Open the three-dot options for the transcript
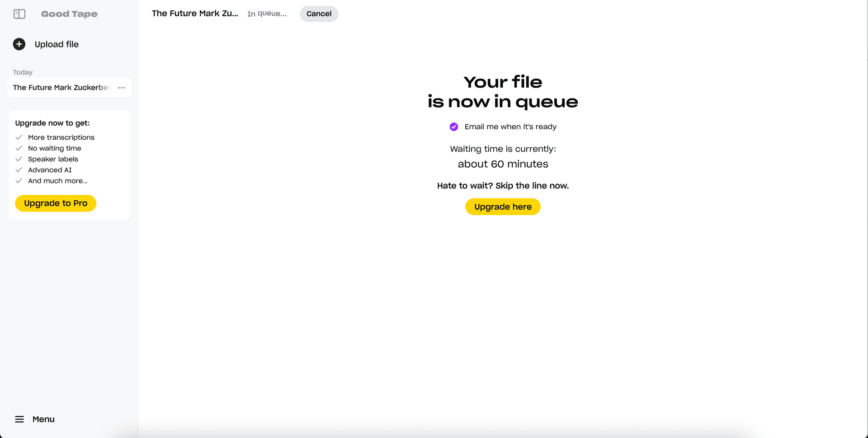868x438 pixels. click(122, 88)
